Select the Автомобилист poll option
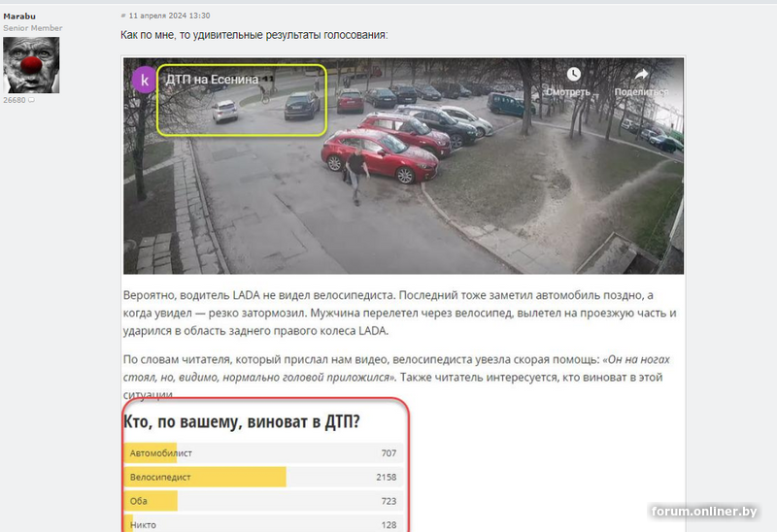This screenshot has height=532, width=777. (263, 452)
